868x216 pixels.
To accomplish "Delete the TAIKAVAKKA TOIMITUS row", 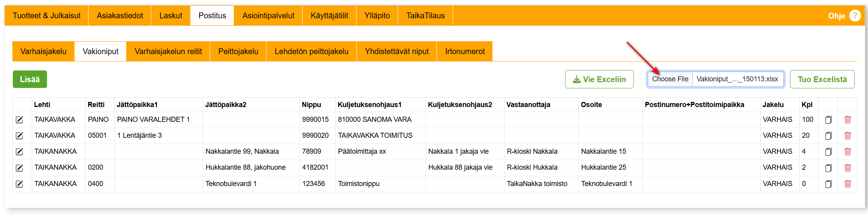I will coord(848,136).
